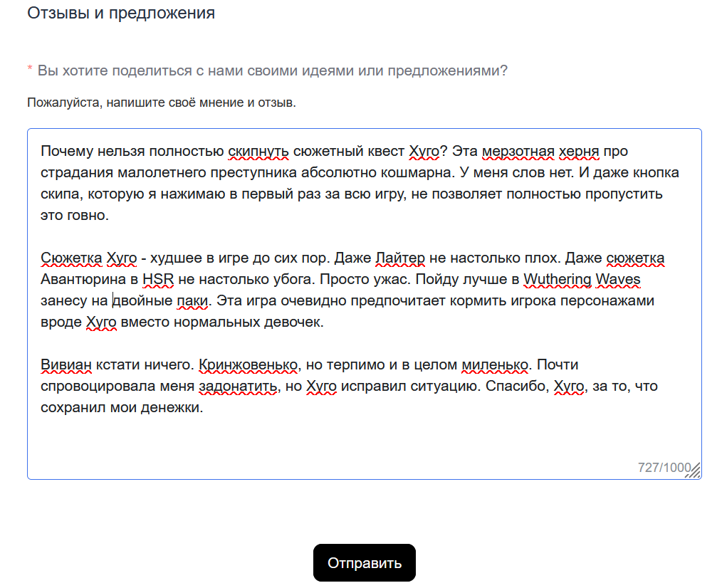Click the word Авантюрина
This screenshot has height=588, width=722.
click(x=83, y=279)
